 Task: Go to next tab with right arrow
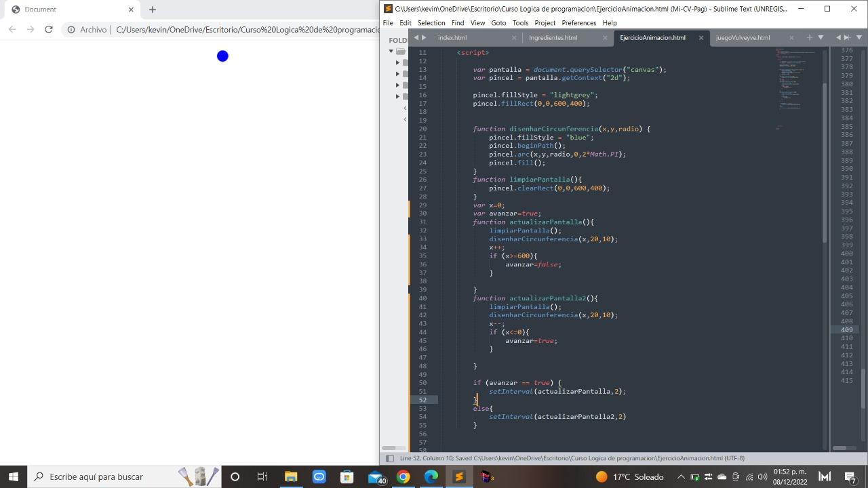(x=424, y=37)
